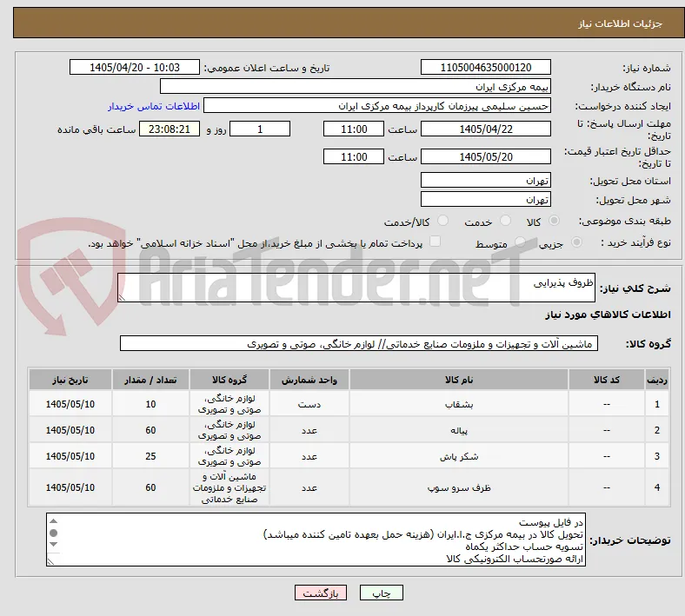Click the response deadline time field 11:00

pyautogui.click(x=354, y=129)
